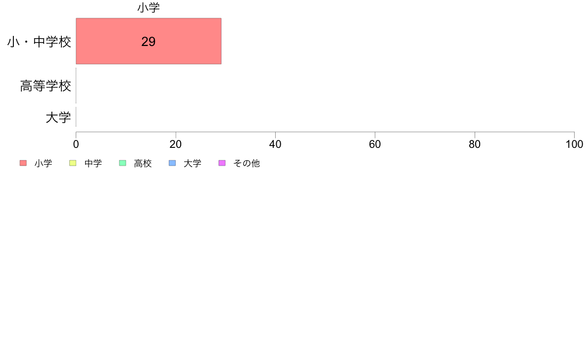This screenshot has height=364, width=588.
Task: Click the green 高校 legend swatch
Action: [x=123, y=163]
